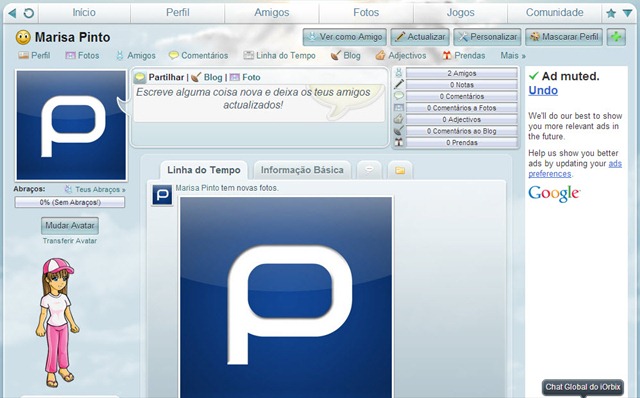Image resolution: width=640 pixels, height=398 pixels.
Task: Click the photo icon beside Comentários a Fotos
Action: pyautogui.click(x=399, y=108)
